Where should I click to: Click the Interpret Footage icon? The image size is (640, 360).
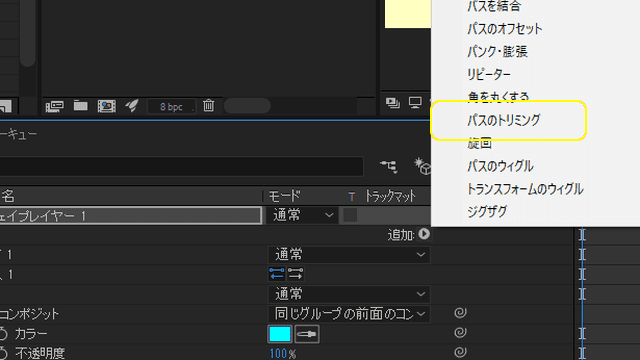[x=54, y=106]
